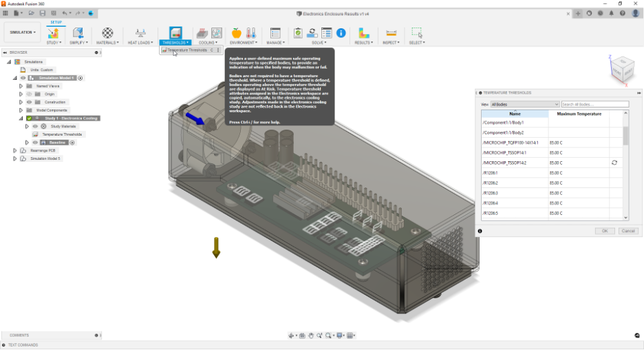Switch to the Setup tab
Screen dimensions: 644x350
click(x=56, y=22)
